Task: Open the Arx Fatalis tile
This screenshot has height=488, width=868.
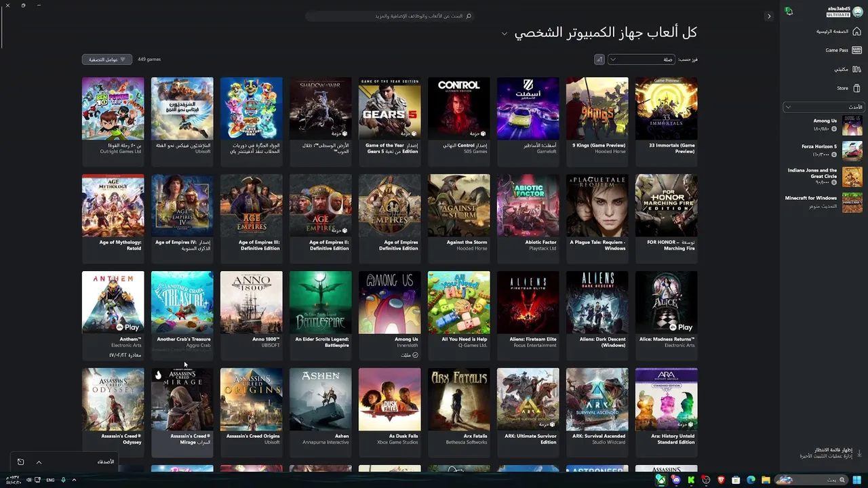Action: click(x=458, y=411)
